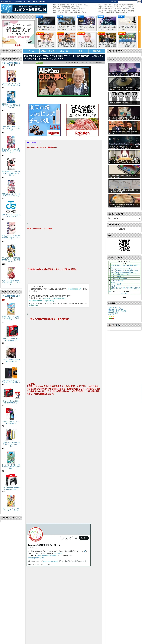The image size is (142, 644).
Task: Click the オレ的ゲーム速報@JIN site logo
Action: [24, 9]
